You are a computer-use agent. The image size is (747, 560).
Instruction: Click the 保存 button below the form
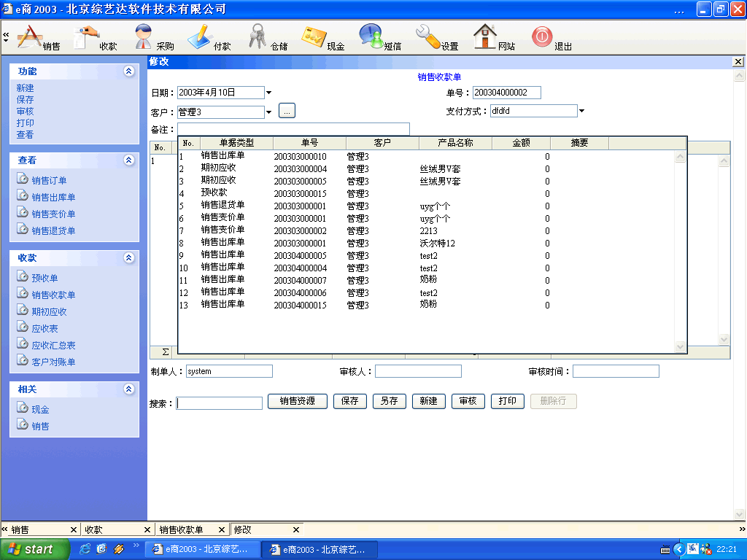tap(350, 401)
